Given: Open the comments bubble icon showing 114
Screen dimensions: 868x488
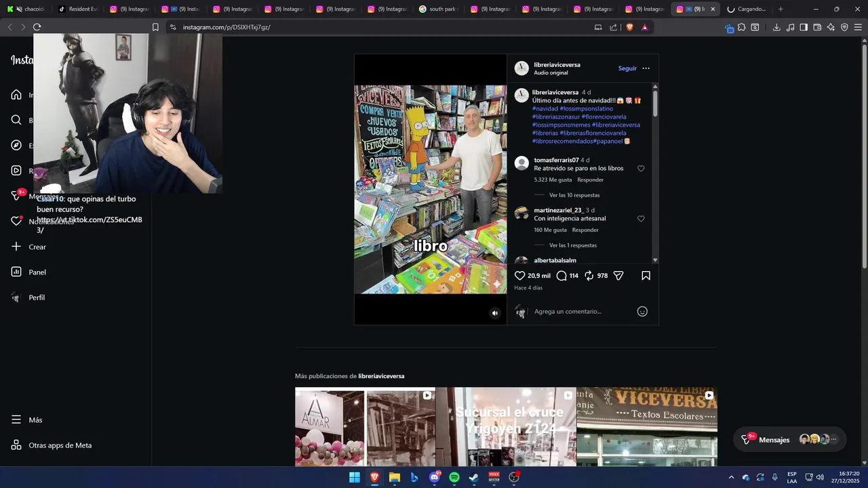Looking at the screenshot, I should 561,276.
